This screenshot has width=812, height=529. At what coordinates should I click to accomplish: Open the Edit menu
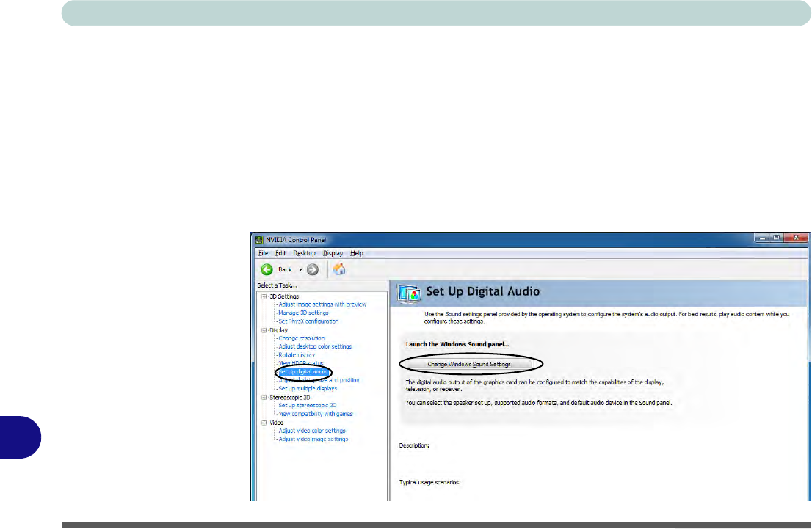click(280, 253)
